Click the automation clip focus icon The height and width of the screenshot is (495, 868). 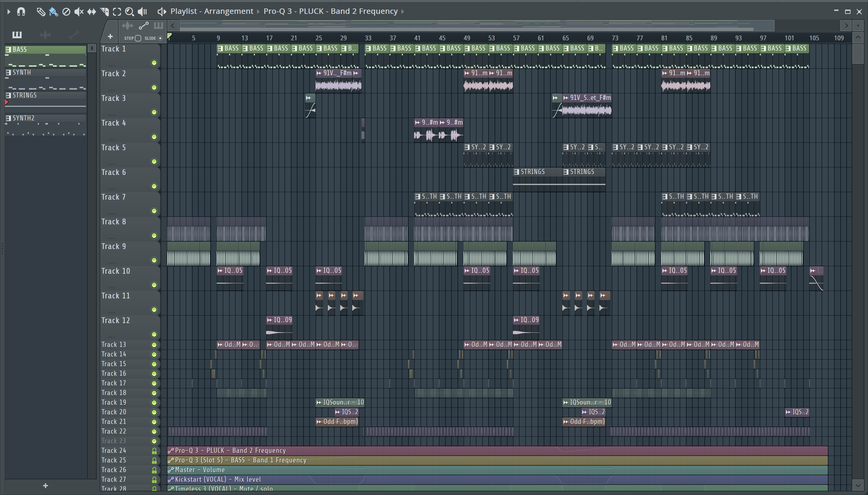click(144, 26)
